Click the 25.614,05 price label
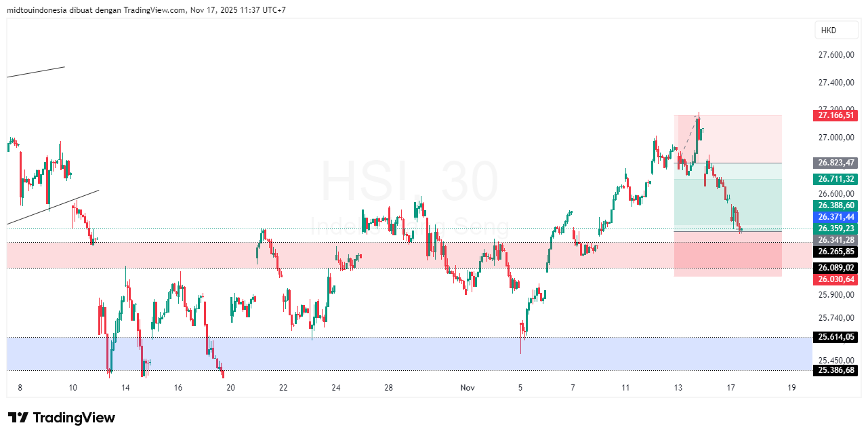 pos(835,337)
